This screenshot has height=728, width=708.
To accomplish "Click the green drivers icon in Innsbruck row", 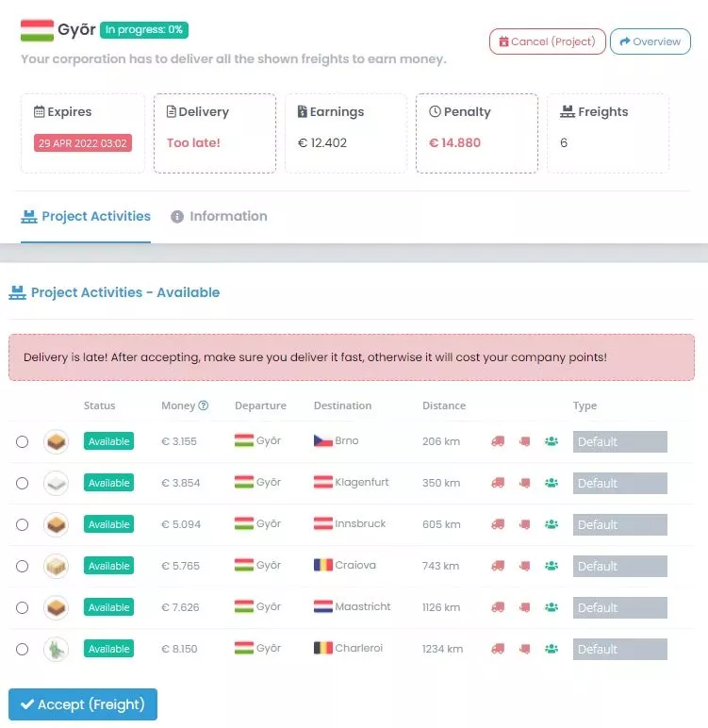I will [x=552, y=524].
